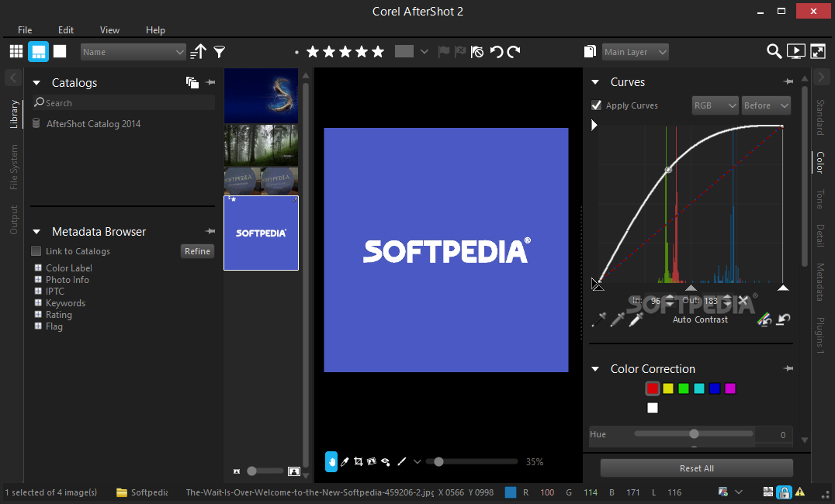Viewport: 835px width, 504px height.
Task: Pin the Color Correction panel
Action: coord(788,368)
